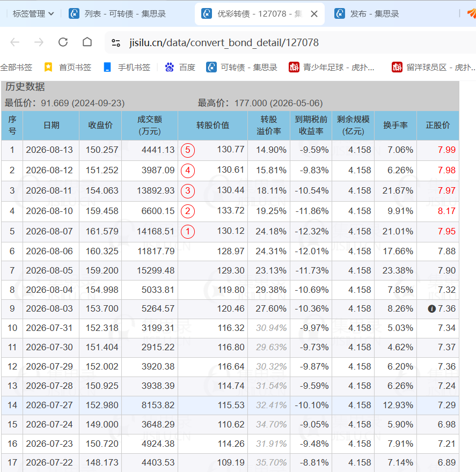This screenshot has height=472, width=476.
Task: Select highlighted row date 2026-07-27
Action: [49, 405]
